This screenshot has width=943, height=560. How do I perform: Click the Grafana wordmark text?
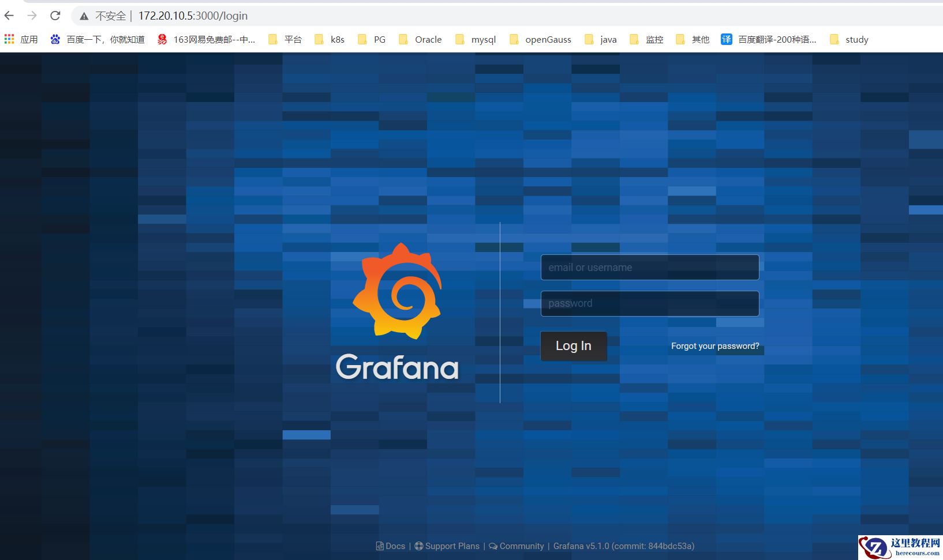point(398,367)
